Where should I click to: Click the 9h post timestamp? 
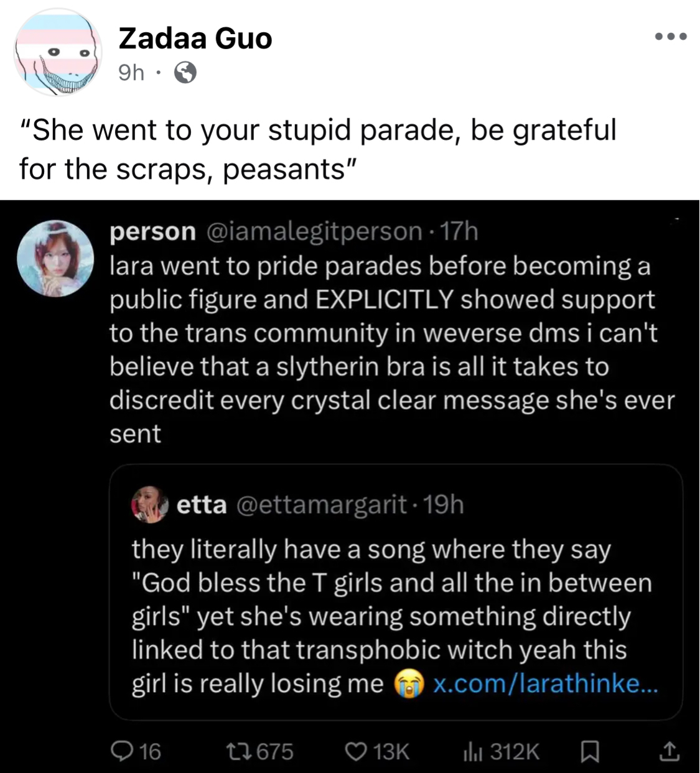pyautogui.click(x=131, y=73)
